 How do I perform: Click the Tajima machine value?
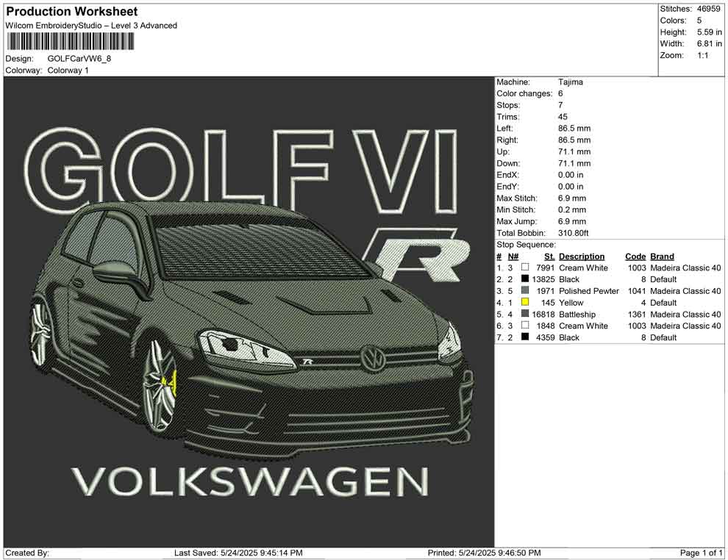[571, 82]
